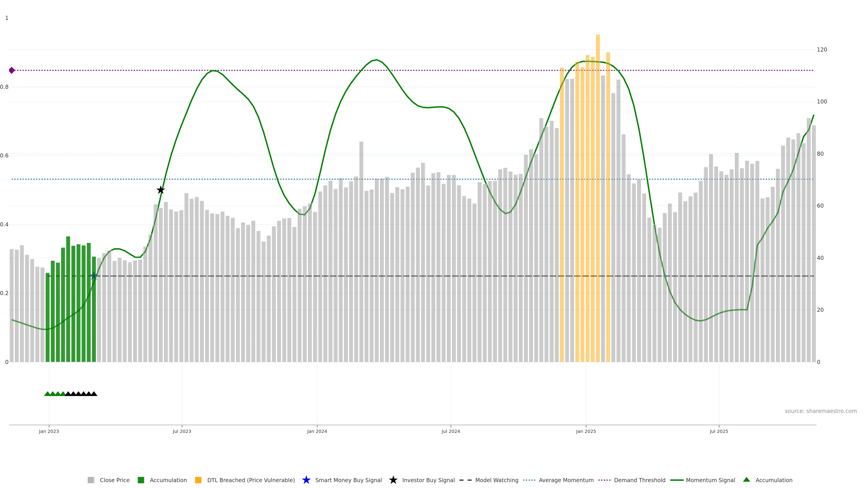Click the blue Smart Money star marker on chart
This screenshot has width=868, height=488.
point(94,276)
